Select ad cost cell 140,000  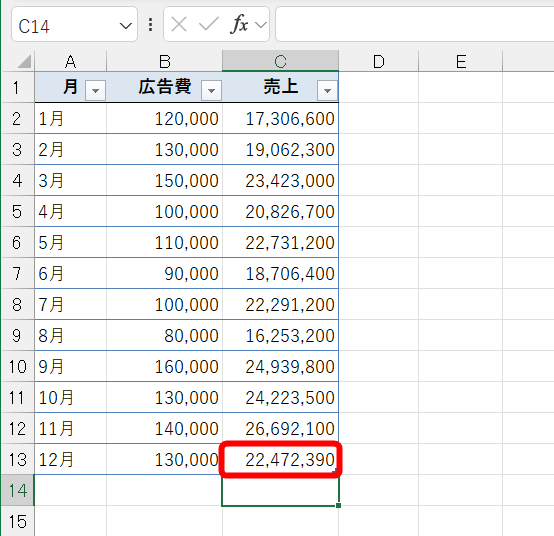165,428
